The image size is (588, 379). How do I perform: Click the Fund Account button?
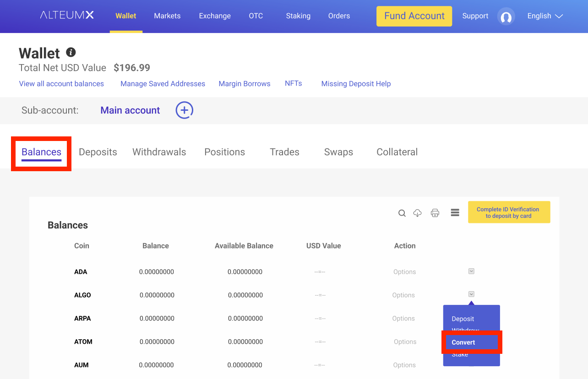tap(414, 16)
